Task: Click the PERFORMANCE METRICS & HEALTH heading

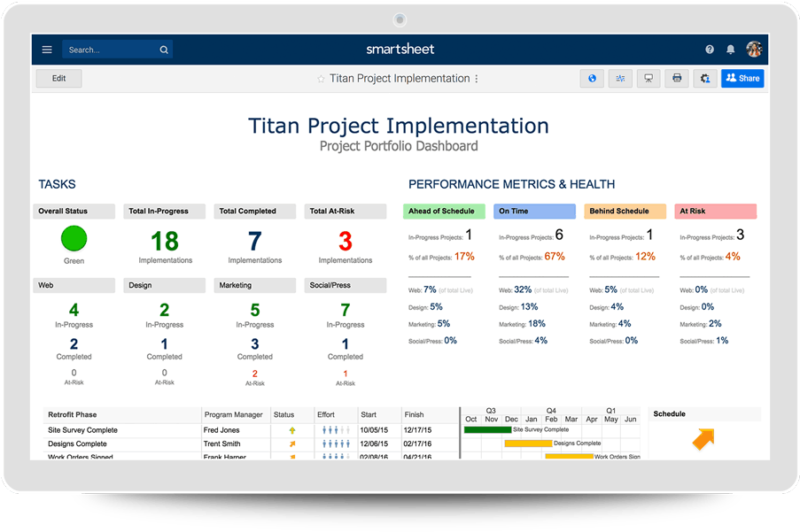Action: 512,184
